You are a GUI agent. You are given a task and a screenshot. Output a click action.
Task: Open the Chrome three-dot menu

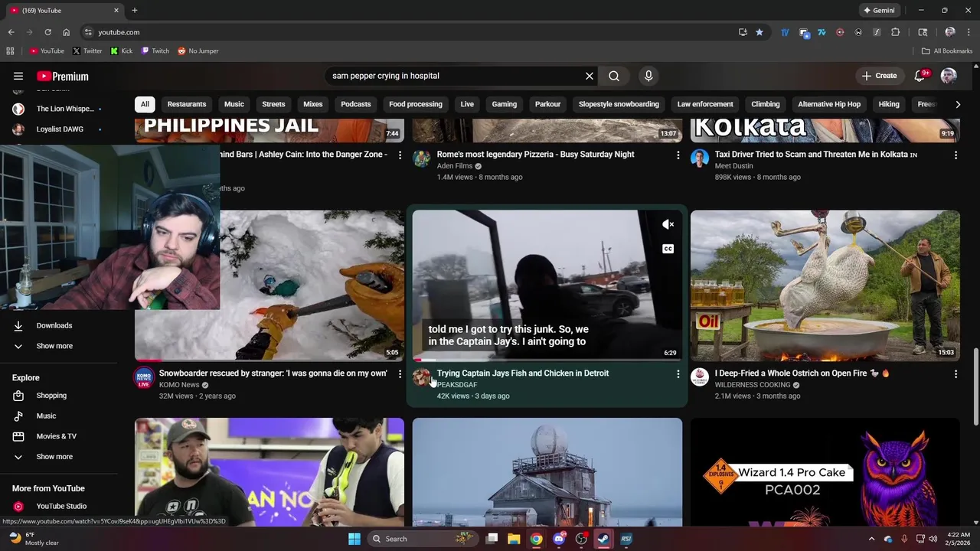(969, 32)
